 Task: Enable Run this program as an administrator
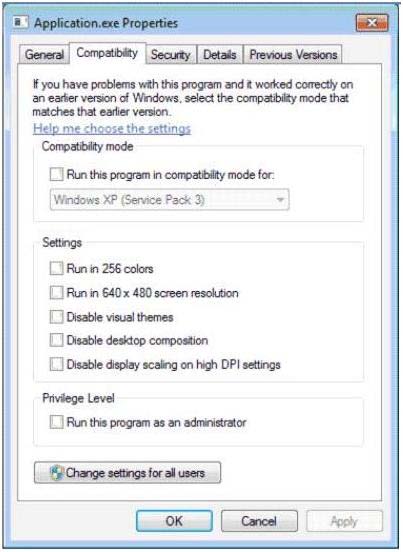tap(57, 422)
